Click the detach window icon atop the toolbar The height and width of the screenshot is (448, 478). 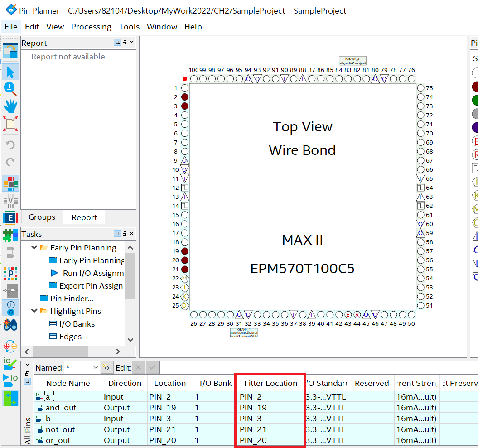coord(11,51)
